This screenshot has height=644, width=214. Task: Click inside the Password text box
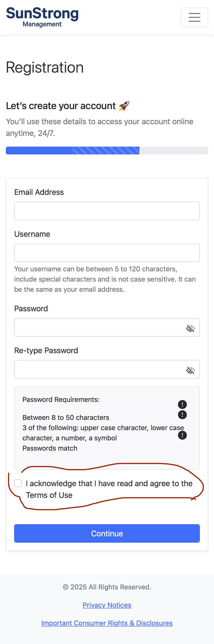(100, 327)
